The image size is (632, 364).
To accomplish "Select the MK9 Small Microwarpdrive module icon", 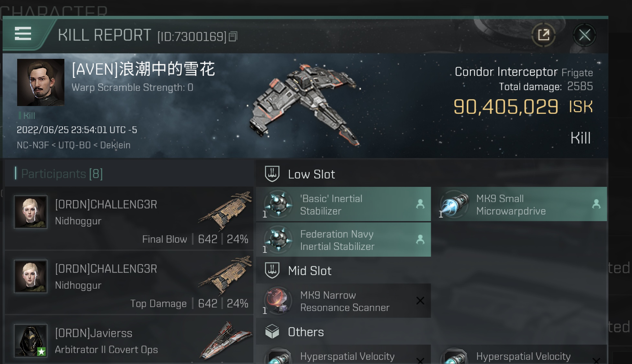I will pos(454,204).
